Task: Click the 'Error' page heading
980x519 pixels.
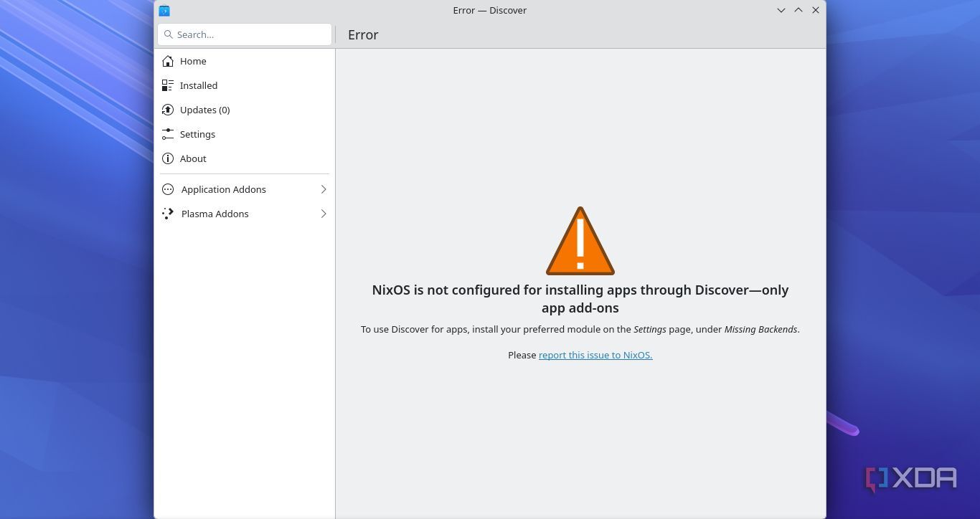Action: (363, 34)
